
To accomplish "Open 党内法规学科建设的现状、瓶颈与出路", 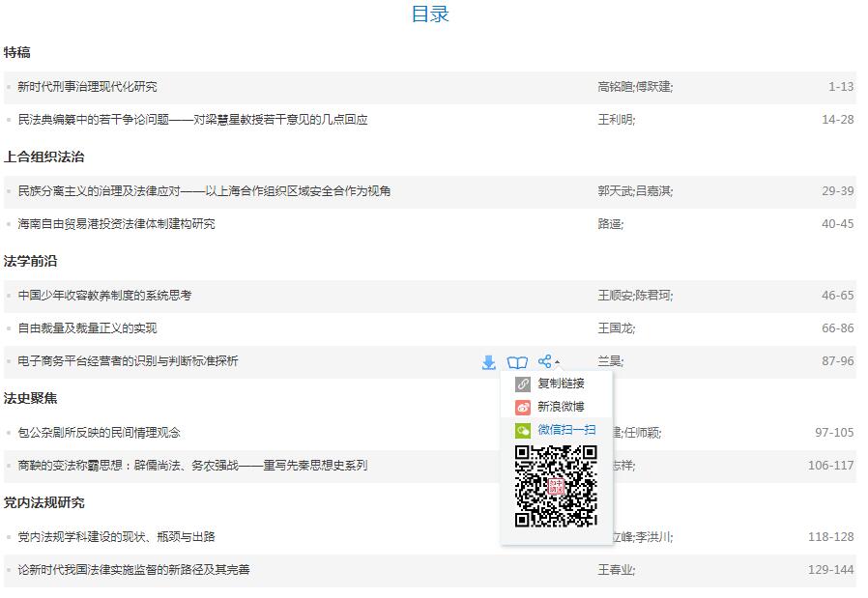I will (116, 537).
